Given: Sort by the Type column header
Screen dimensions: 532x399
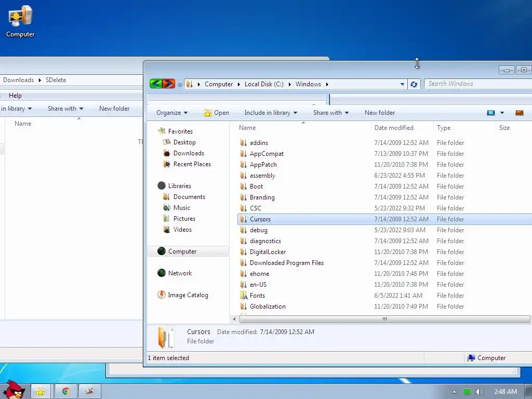Looking at the screenshot, I should coord(464,128).
